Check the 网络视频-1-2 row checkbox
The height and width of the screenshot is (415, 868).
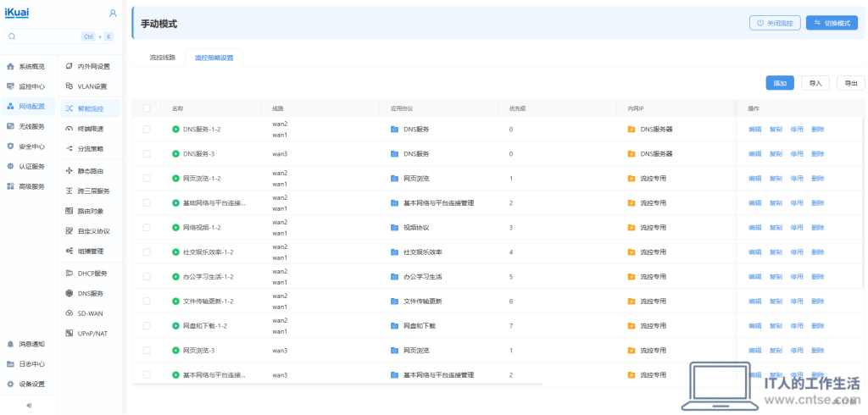[147, 228]
